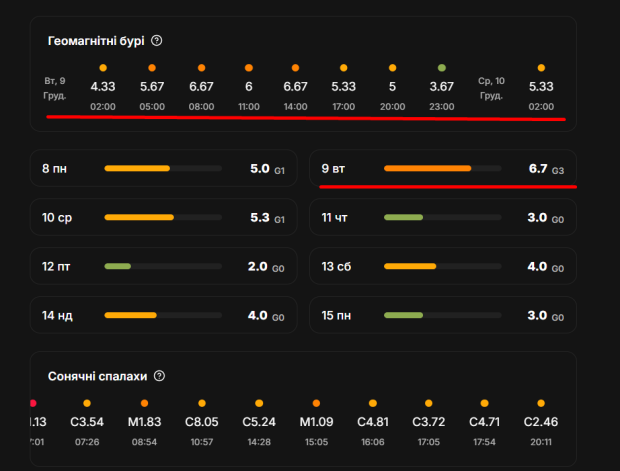
Task: Select the 8 пн day card
Action: point(163,169)
